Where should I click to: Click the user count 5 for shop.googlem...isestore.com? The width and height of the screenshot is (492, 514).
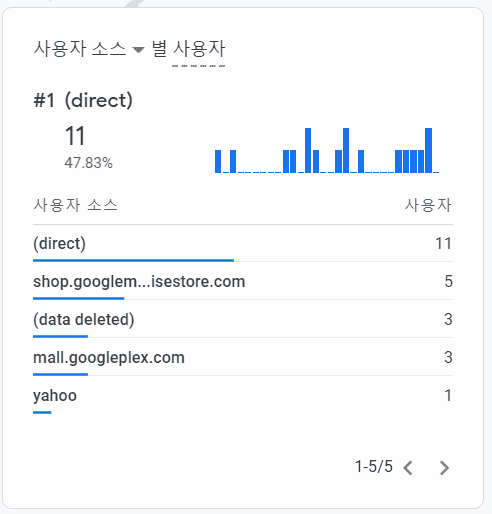[448, 281]
